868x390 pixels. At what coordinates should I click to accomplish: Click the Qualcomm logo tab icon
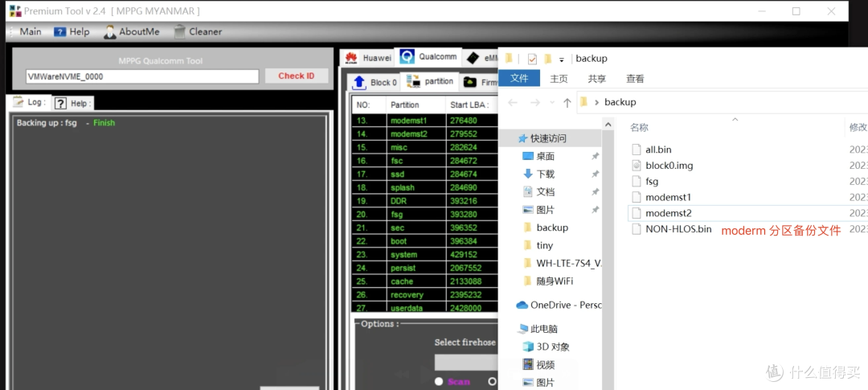(x=407, y=57)
